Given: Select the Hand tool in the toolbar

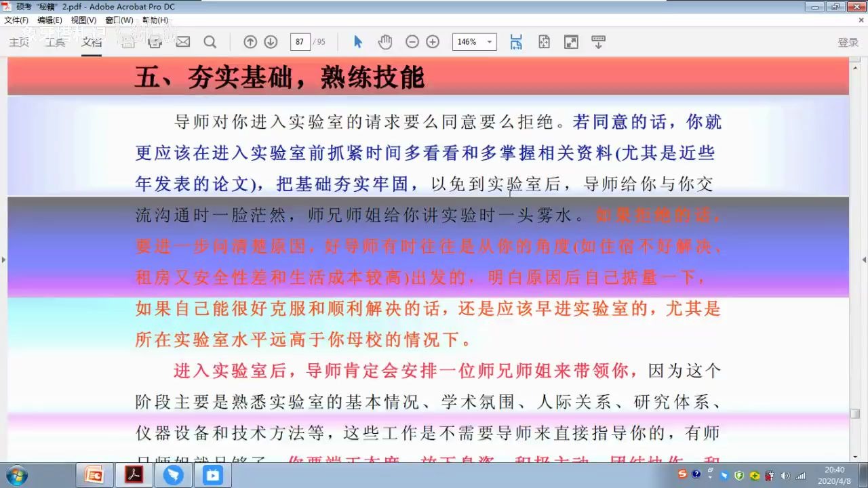Looking at the screenshot, I should click(384, 41).
